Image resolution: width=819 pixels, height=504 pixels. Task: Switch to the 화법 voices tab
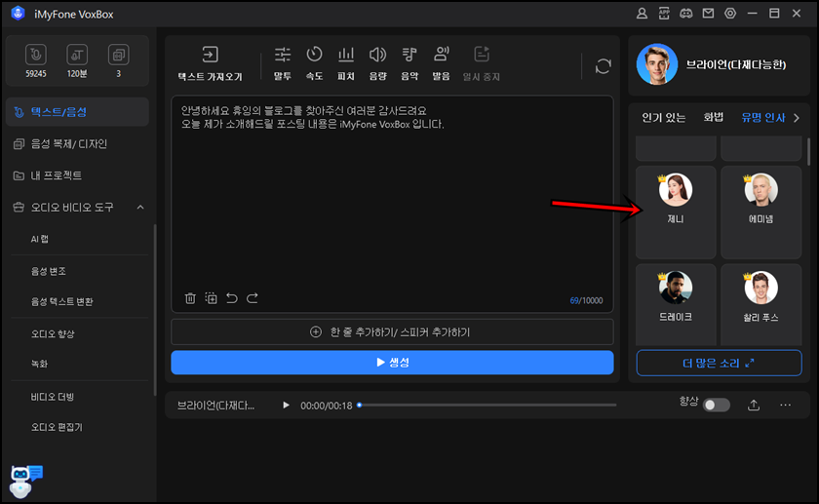coord(713,118)
